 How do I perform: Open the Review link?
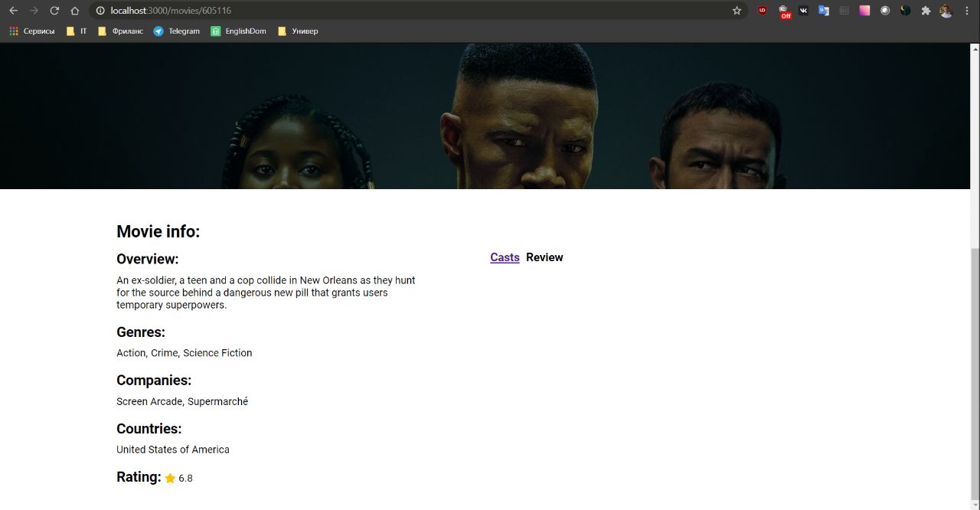point(544,257)
